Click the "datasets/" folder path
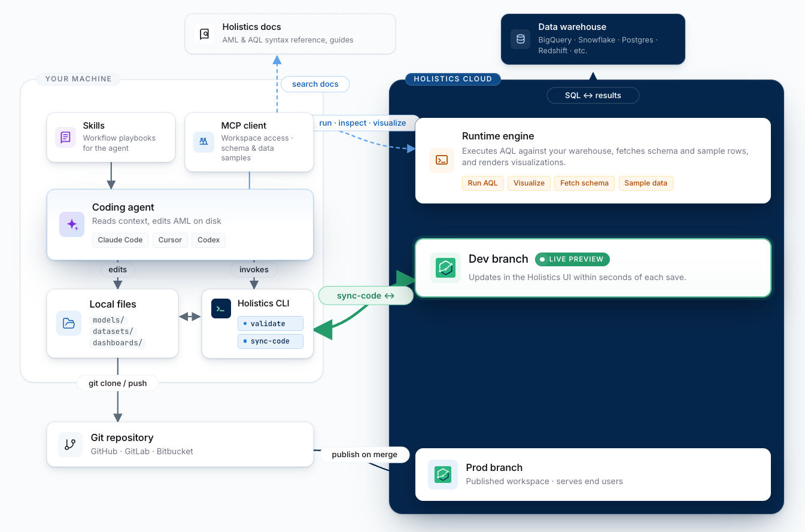The image size is (805, 532). point(114,332)
